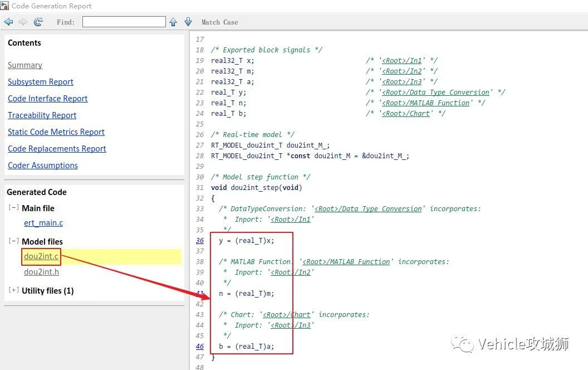Open the Traceability Report link
The height and width of the screenshot is (370, 588).
point(42,115)
